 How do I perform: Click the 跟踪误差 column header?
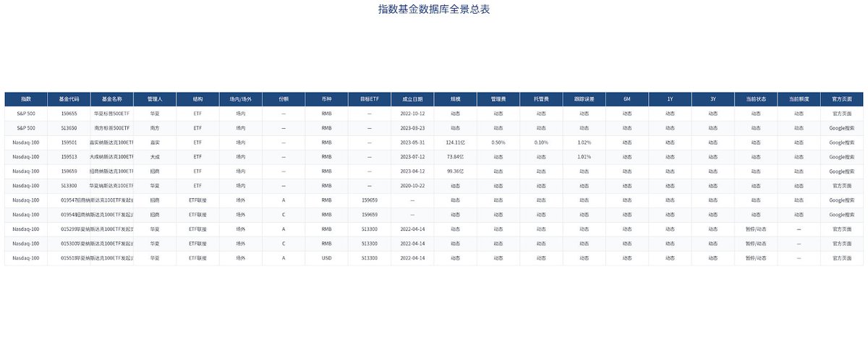[x=584, y=99]
